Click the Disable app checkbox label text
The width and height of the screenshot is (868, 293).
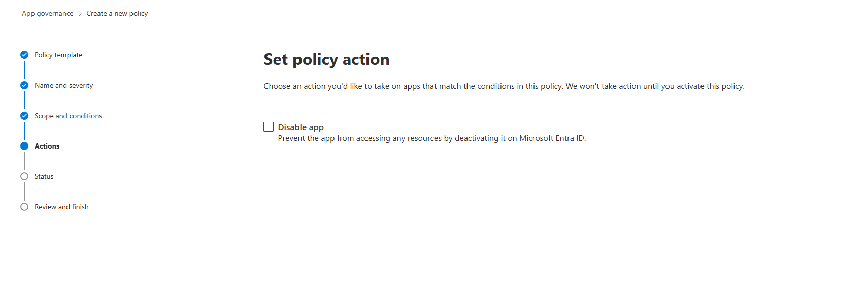pyautogui.click(x=301, y=127)
